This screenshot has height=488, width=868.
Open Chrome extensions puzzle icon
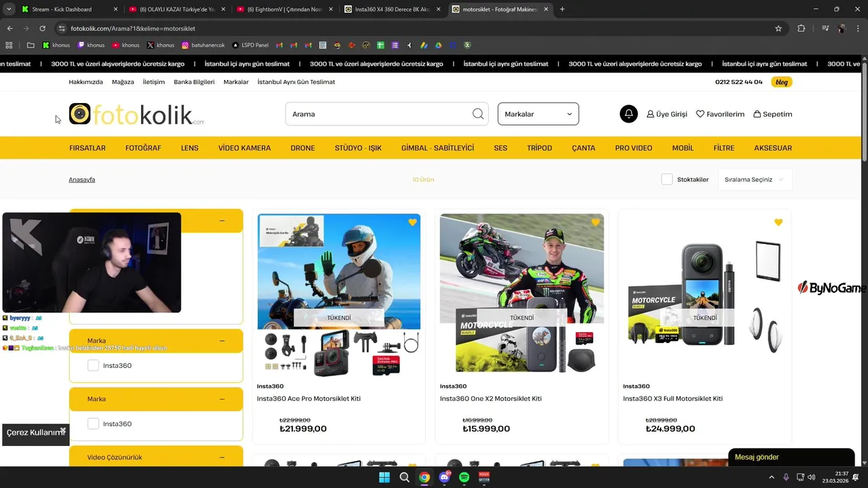pyautogui.click(x=802, y=28)
